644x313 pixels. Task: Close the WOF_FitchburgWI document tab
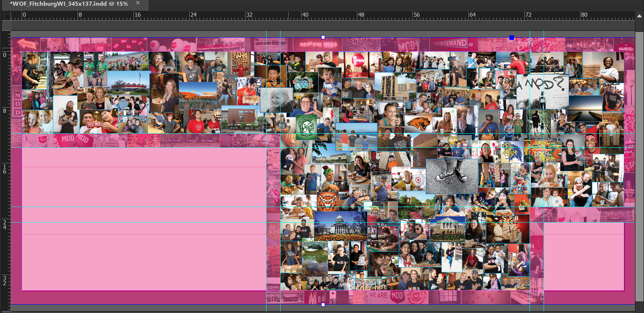coord(138,3)
